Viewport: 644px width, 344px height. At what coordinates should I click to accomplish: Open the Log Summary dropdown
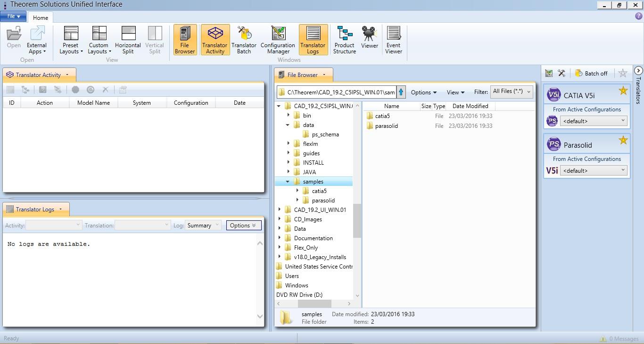(203, 226)
